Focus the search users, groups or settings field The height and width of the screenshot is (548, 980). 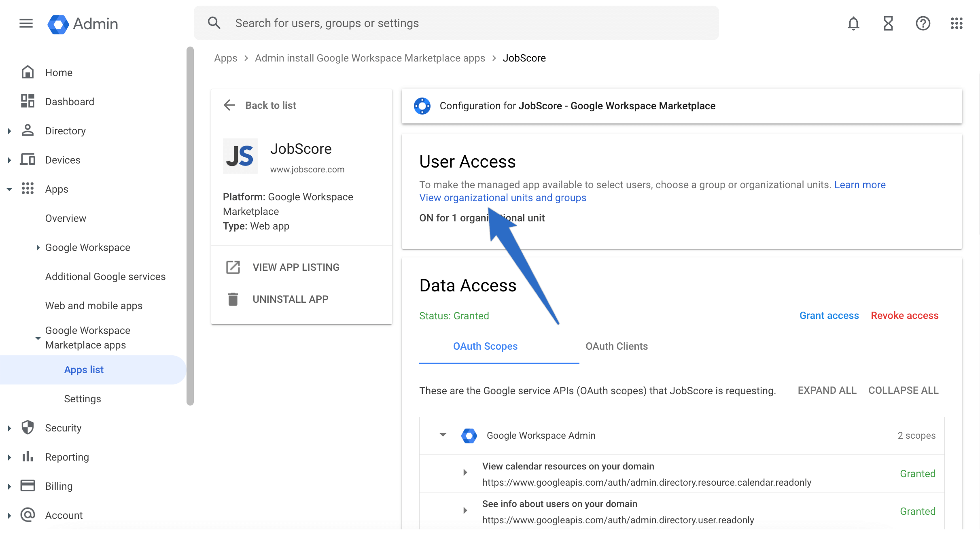(x=456, y=23)
